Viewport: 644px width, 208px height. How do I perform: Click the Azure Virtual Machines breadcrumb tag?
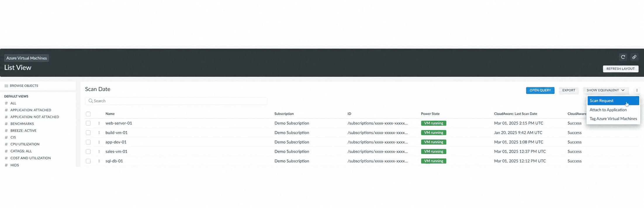point(27,58)
